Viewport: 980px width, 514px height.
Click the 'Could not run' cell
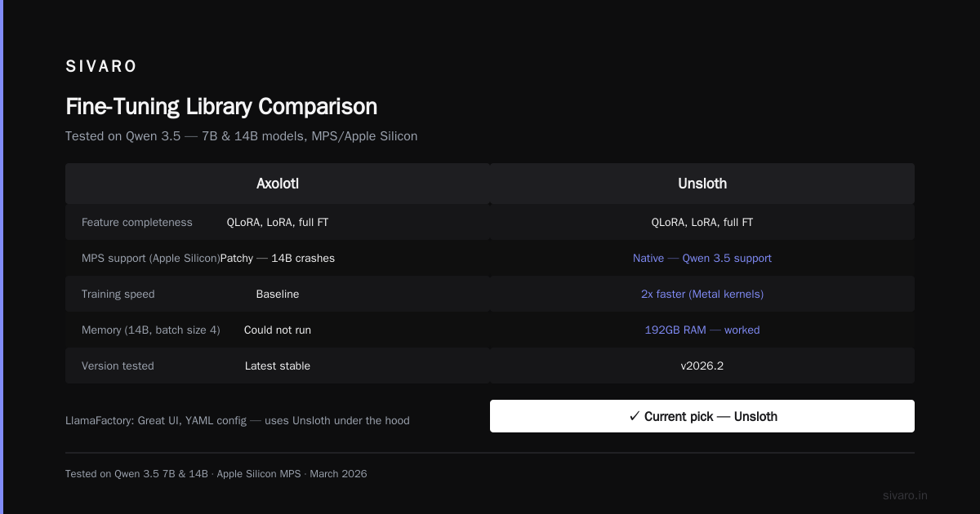[x=278, y=330]
